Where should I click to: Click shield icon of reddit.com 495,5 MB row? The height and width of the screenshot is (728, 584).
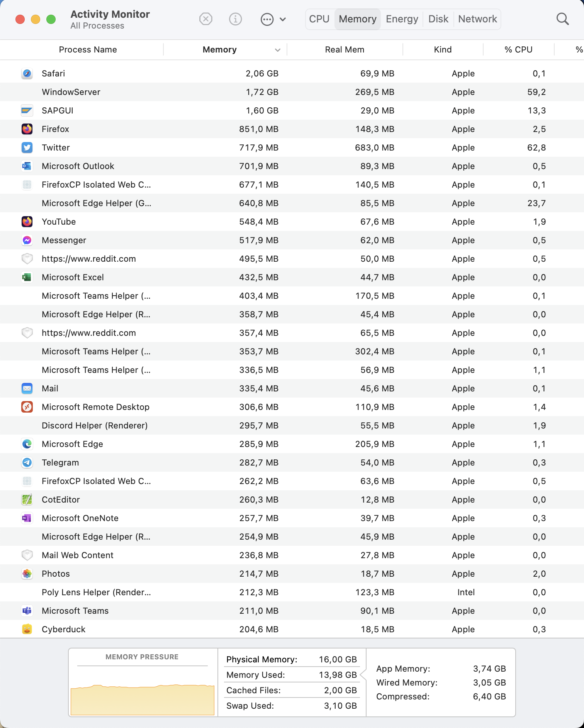[x=27, y=259]
